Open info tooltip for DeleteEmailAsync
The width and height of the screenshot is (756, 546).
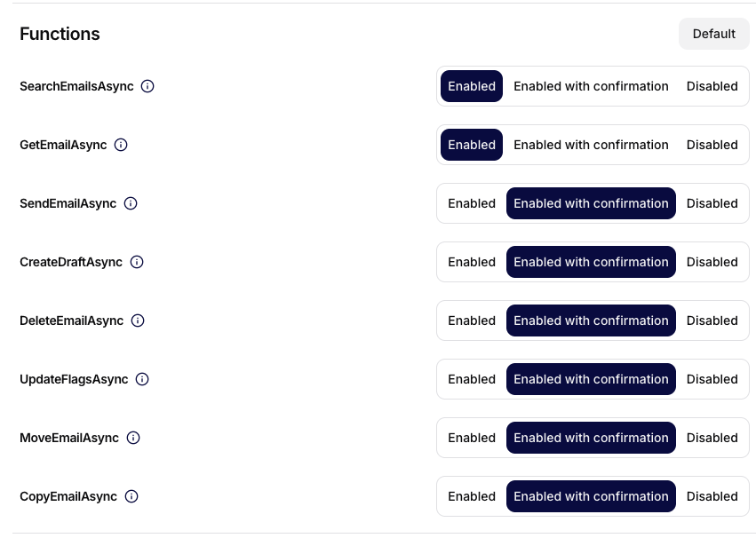click(x=138, y=320)
